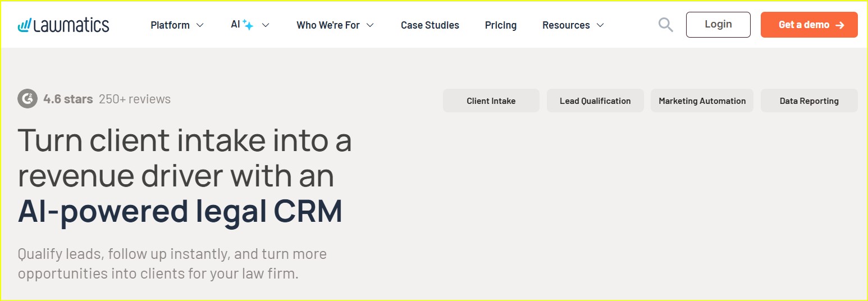Image resolution: width=868 pixels, height=301 pixels.
Task: Expand the Platform chevron
Action: [200, 25]
